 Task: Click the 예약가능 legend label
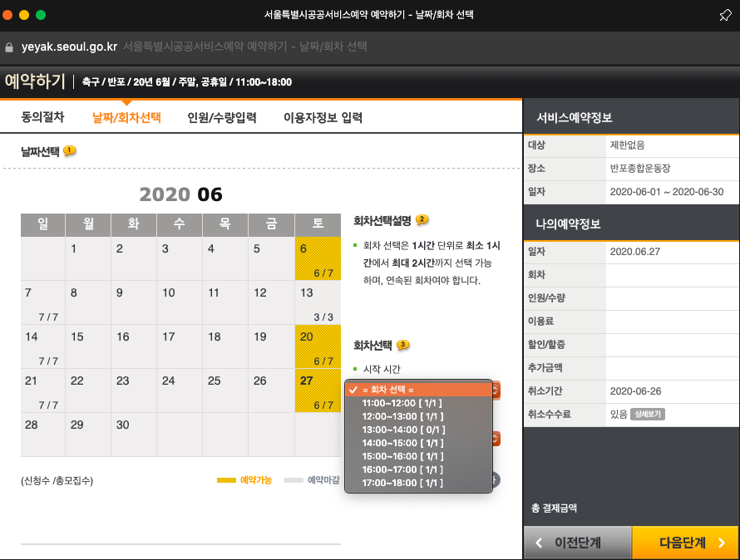point(256,480)
